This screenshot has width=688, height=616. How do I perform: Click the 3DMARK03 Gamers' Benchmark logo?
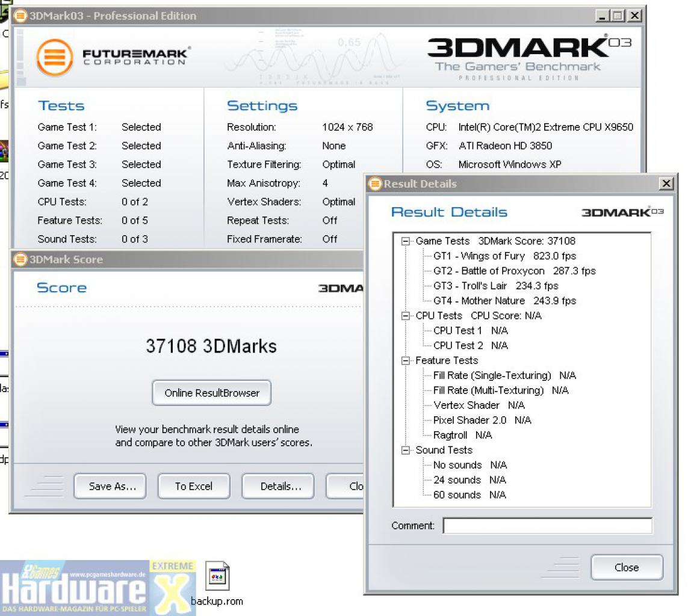tap(529, 57)
